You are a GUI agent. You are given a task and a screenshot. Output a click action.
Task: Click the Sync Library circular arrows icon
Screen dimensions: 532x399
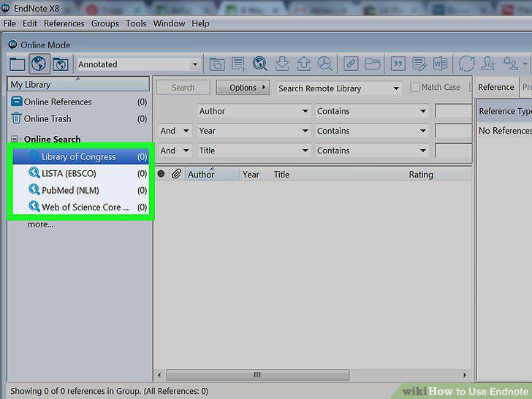click(466, 64)
